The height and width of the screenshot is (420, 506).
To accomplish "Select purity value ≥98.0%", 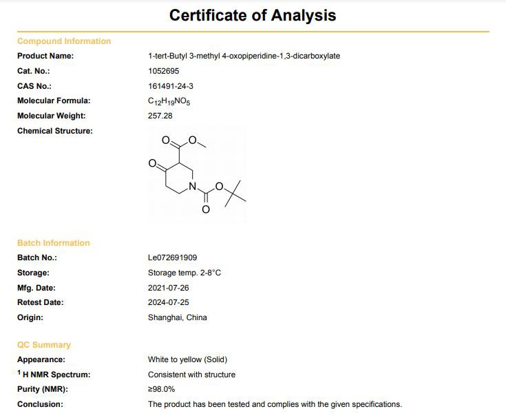I will 161,389.
